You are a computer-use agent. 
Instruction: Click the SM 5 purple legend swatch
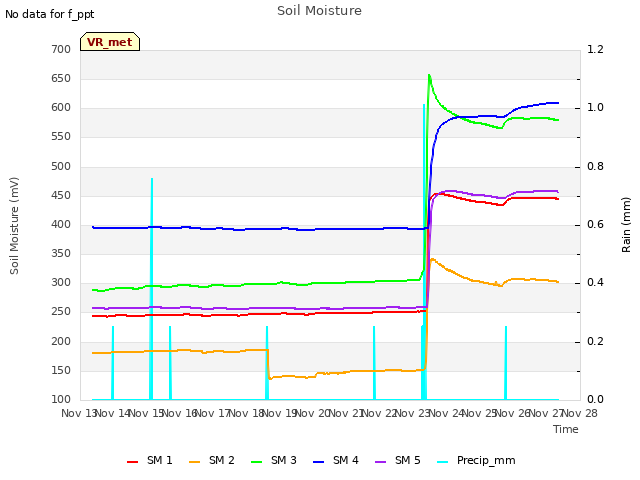[380, 462]
